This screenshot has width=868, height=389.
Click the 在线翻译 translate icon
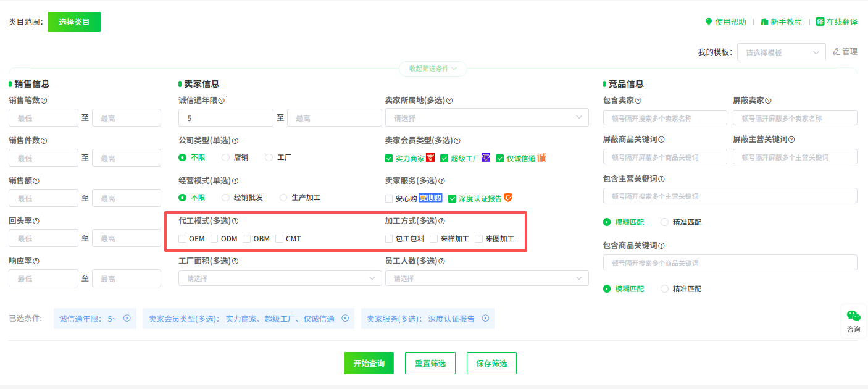[x=820, y=22]
